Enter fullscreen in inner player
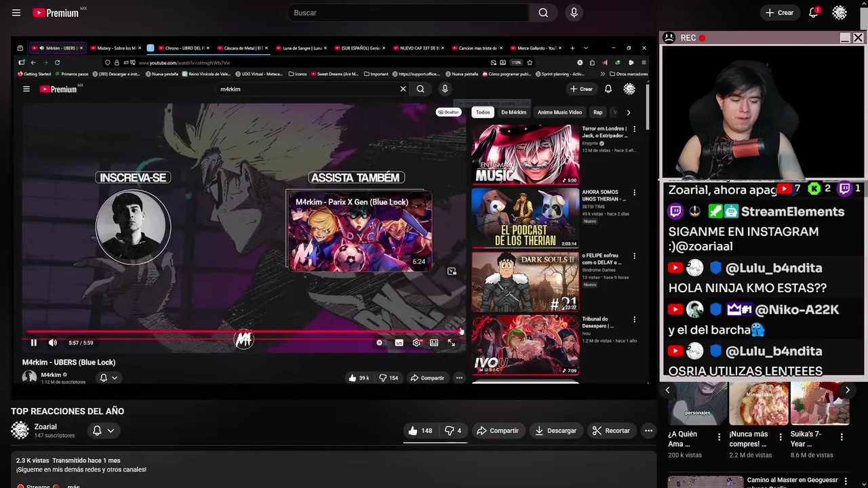Viewport: 868px width, 488px height. tap(452, 343)
